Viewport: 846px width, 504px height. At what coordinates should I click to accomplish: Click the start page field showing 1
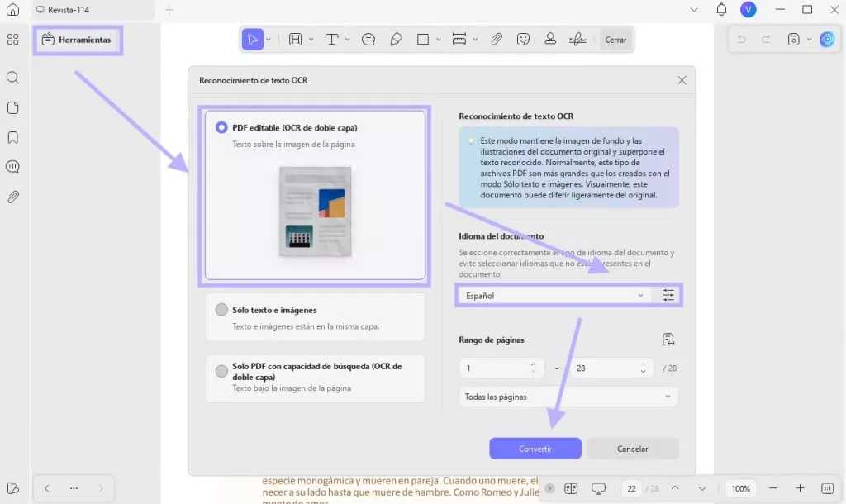pos(501,368)
